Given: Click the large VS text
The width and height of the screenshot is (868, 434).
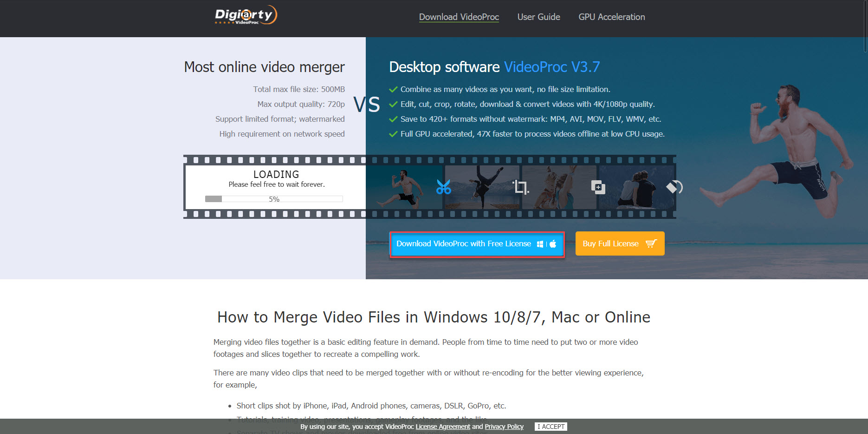Looking at the screenshot, I should (x=367, y=105).
